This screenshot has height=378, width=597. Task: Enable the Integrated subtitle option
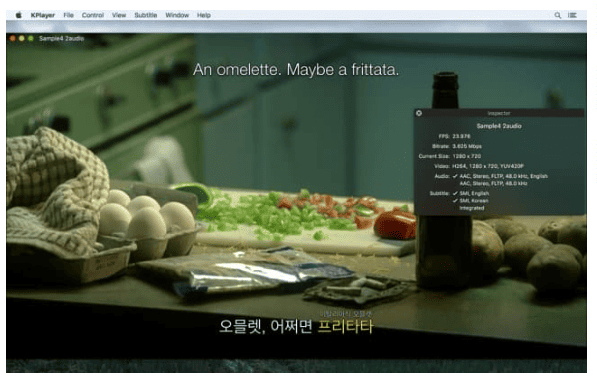tap(472, 208)
